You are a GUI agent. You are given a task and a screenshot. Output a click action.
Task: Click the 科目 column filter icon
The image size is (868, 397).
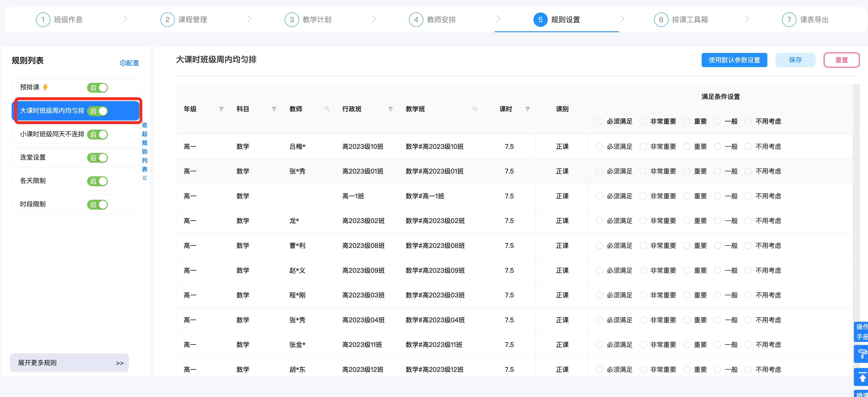(x=274, y=109)
